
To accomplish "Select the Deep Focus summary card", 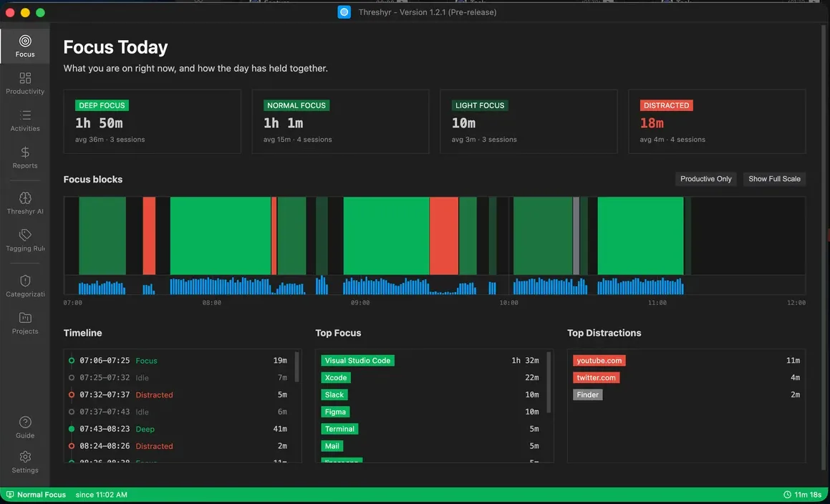I will coord(153,122).
